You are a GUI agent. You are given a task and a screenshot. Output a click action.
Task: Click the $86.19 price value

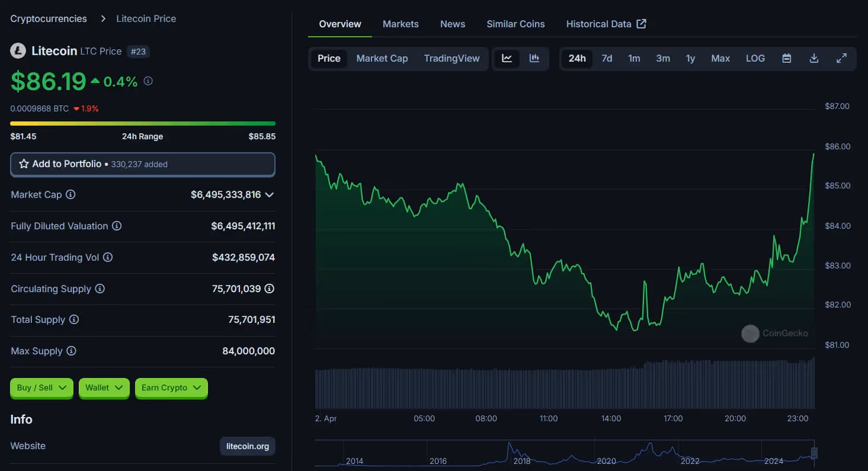pyautogui.click(x=49, y=81)
